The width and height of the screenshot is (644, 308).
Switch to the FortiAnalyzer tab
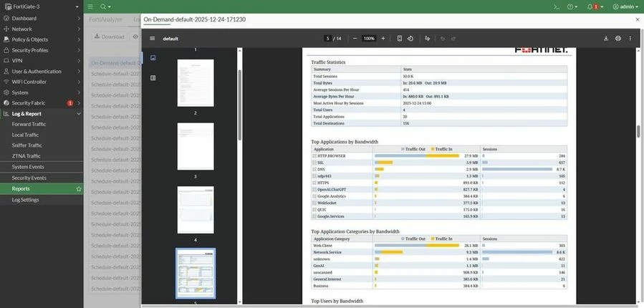point(105,19)
